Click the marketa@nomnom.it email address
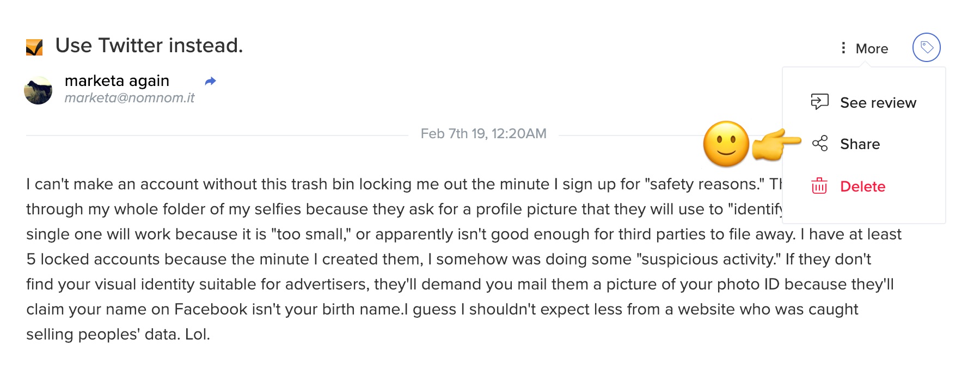The width and height of the screenshot is (980, 370). pyautogui.click(x=130, y=98)
